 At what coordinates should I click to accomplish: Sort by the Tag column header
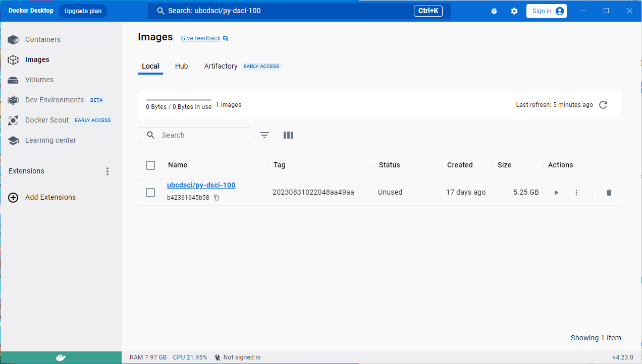coord(280,165)
